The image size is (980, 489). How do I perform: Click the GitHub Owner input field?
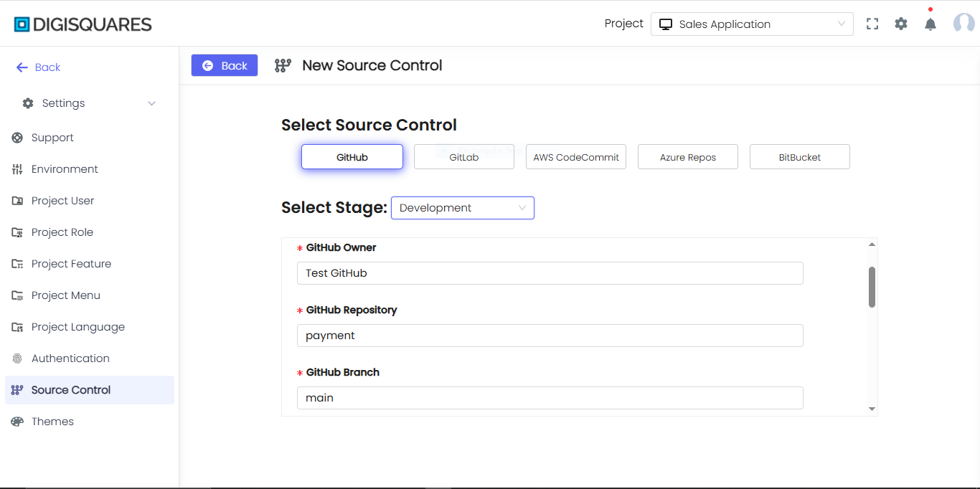coord(550,273)
